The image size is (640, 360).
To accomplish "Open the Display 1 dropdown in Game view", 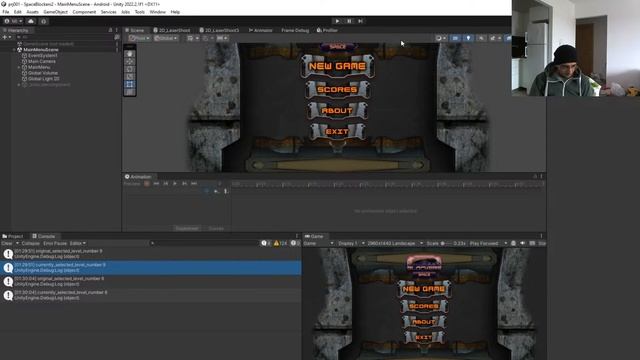I will point(351,243).
